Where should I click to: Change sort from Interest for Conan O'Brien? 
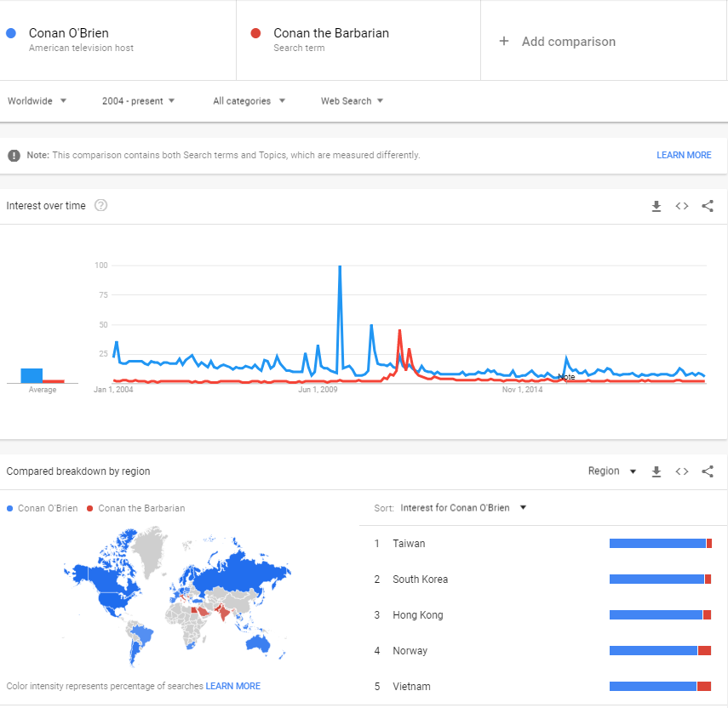click(463, 508)
